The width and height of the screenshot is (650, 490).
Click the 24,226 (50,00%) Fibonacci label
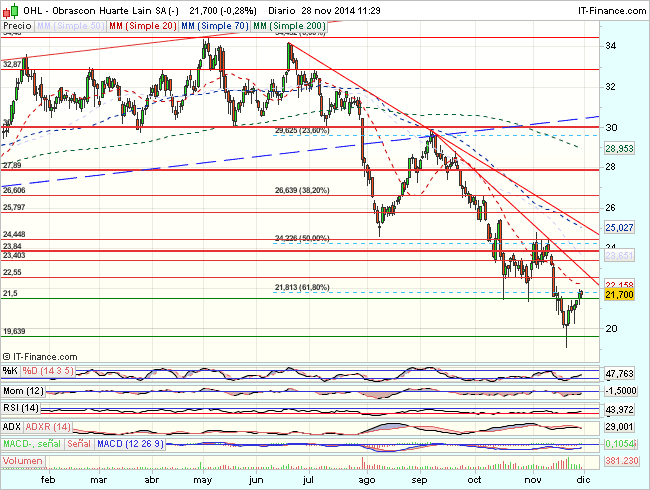302,238
